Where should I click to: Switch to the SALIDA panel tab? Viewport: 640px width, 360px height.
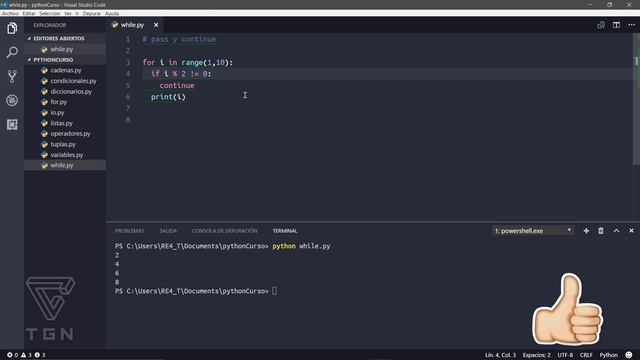coord(168,231)
